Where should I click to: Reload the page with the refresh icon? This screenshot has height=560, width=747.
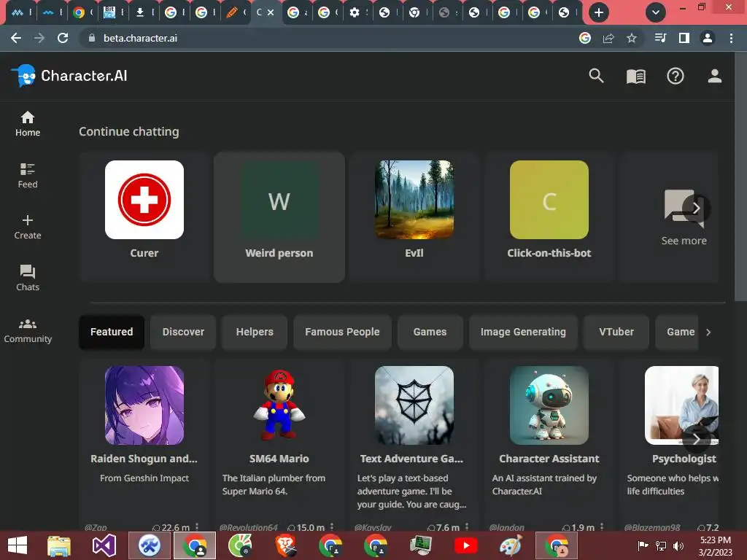tap(63, 38)
